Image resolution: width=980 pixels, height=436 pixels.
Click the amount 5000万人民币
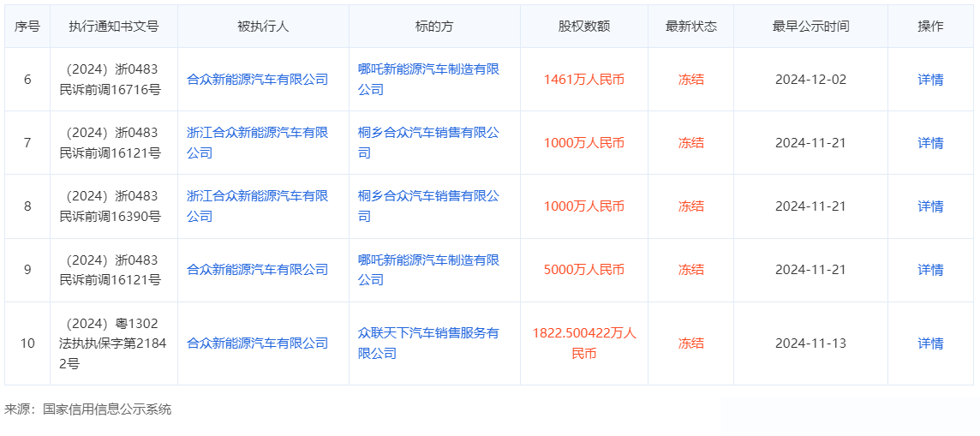click(x=583, y=270)
